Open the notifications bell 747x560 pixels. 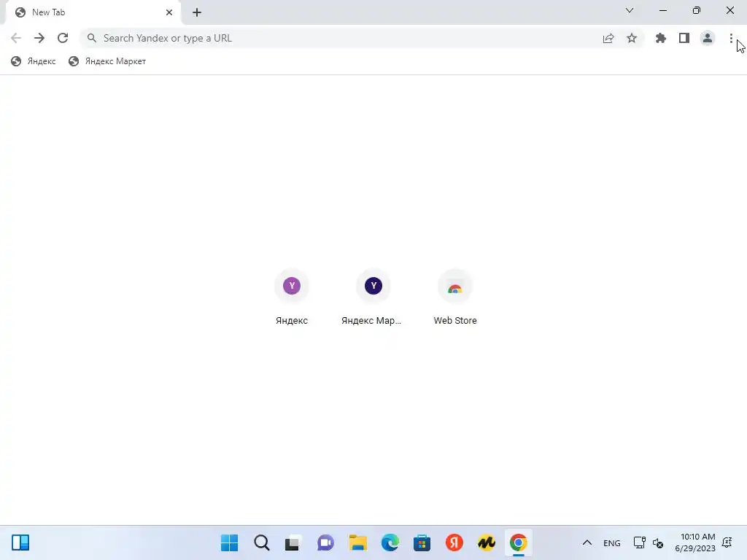click(x=727, y=542)
